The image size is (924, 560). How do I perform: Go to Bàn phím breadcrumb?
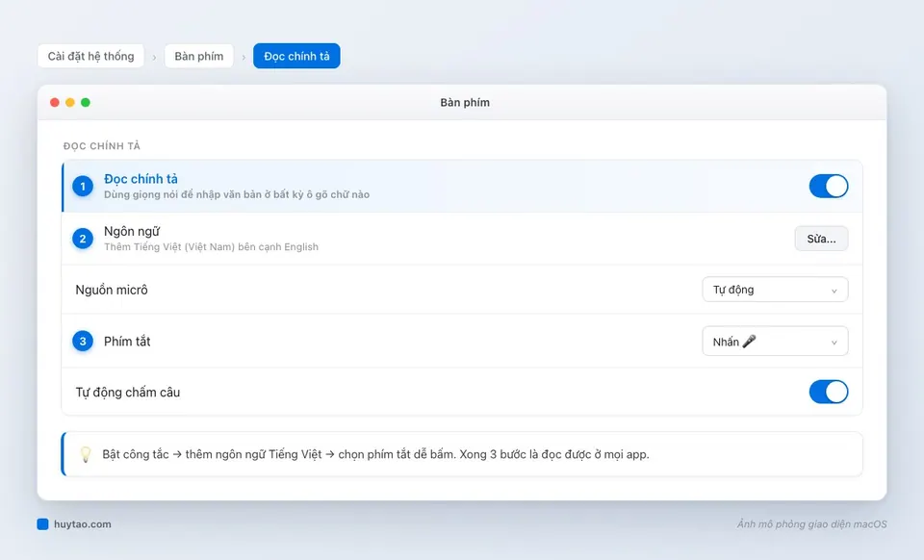pos(198,56)
